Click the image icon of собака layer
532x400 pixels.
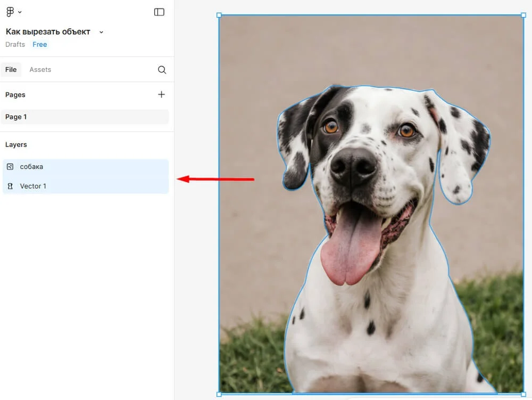point(10,167)
